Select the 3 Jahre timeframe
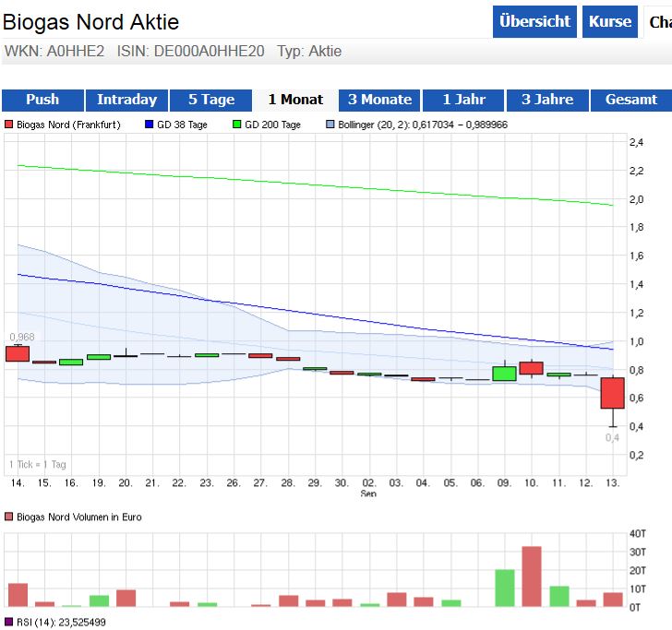 [x=547, y=100]
